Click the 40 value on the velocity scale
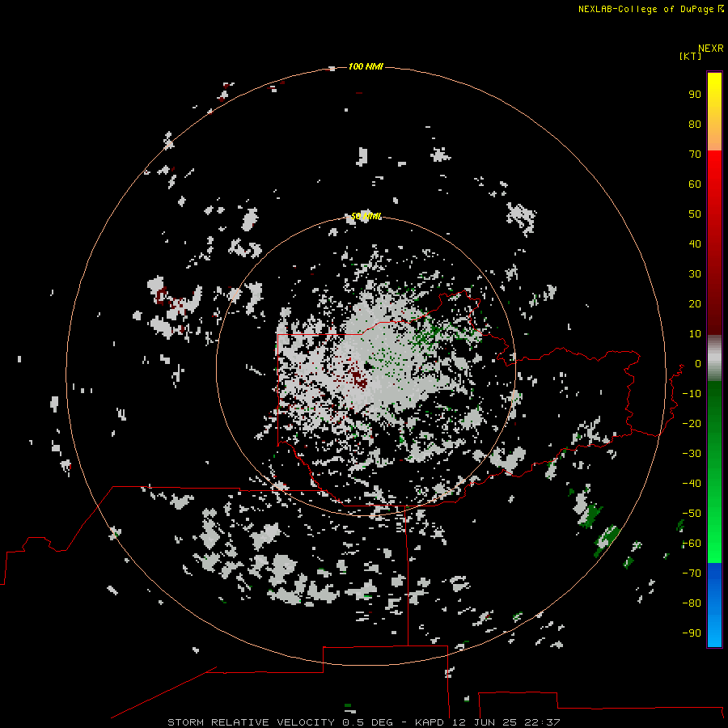Image resolution: width=728 pixels, height=728 pixels. point(695,244)
